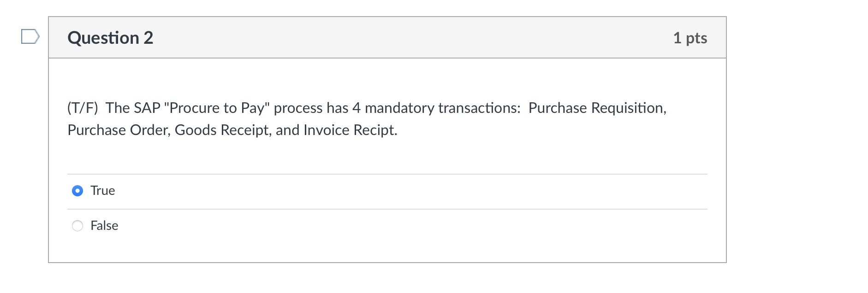Click the False answer label text
Image resolution: width=868 pixels, height=293 pixels.
pyautogui.click(x=104, y=226)
